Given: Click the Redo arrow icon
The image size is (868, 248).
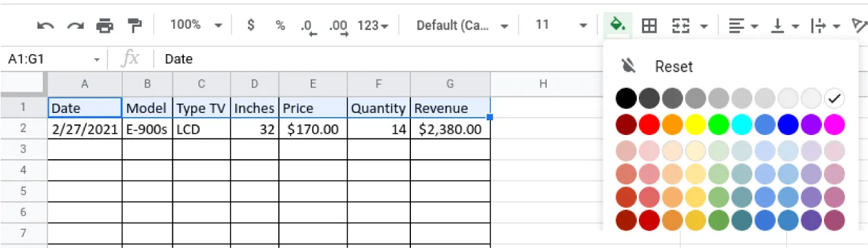Looking at the screenshot, I should click(75, 26).
